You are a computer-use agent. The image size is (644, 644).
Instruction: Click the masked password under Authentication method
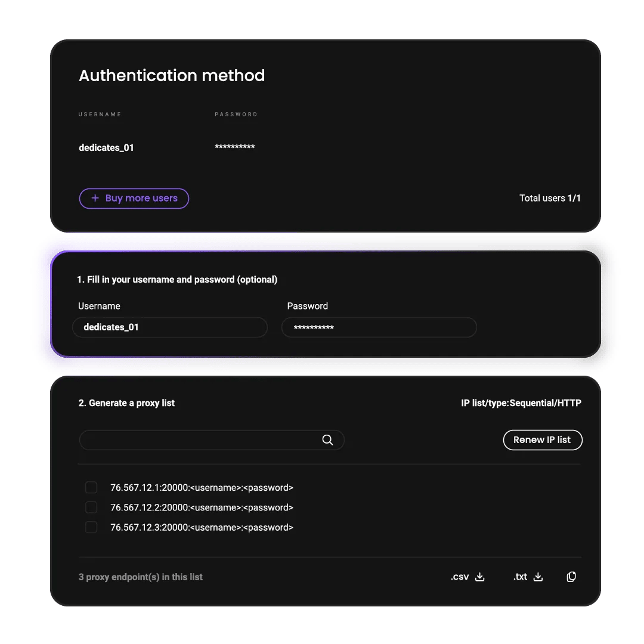(235, 147)
